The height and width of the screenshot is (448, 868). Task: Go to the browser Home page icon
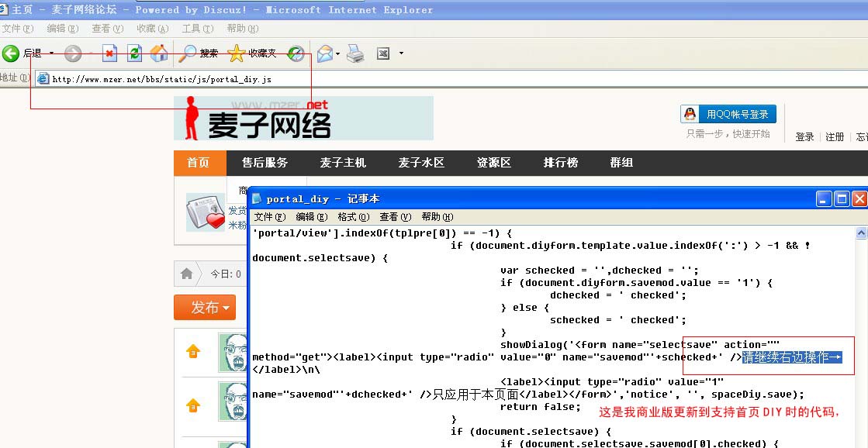159,53
